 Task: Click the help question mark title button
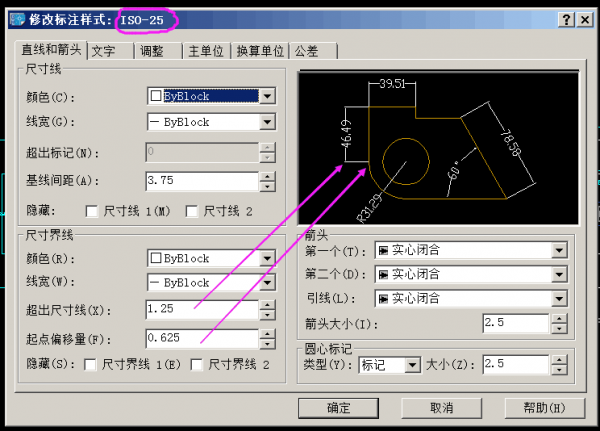point(564,19)
